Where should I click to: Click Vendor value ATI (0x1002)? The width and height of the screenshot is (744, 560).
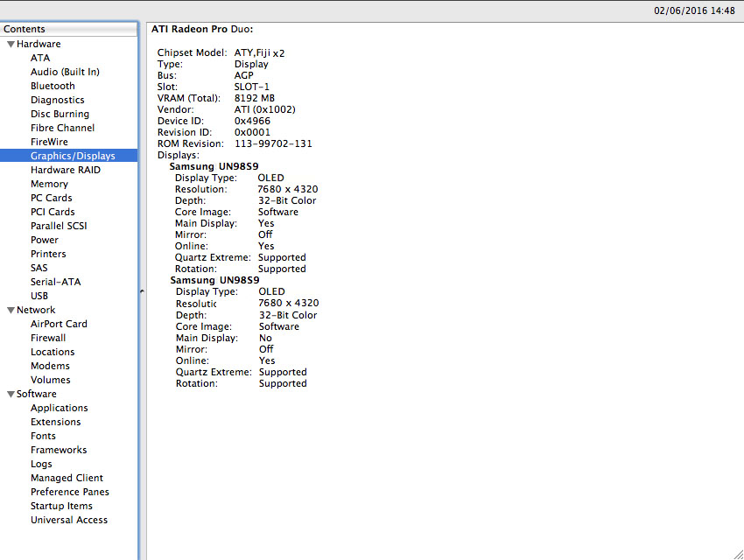[264, 109]
